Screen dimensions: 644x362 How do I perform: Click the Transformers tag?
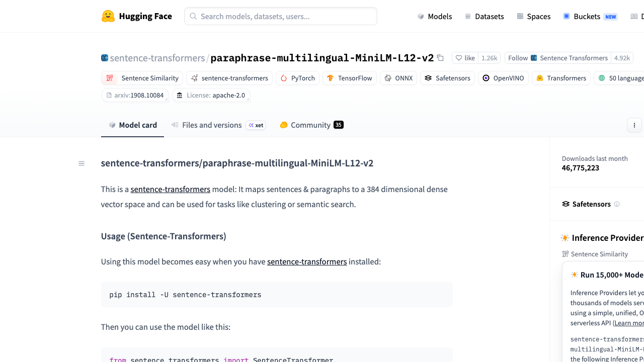coord(561,78)
